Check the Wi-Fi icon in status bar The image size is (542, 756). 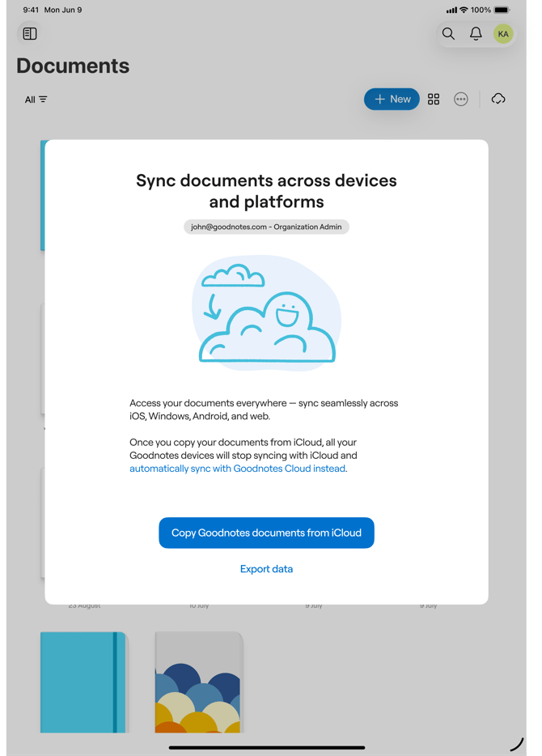coord(464,10)
